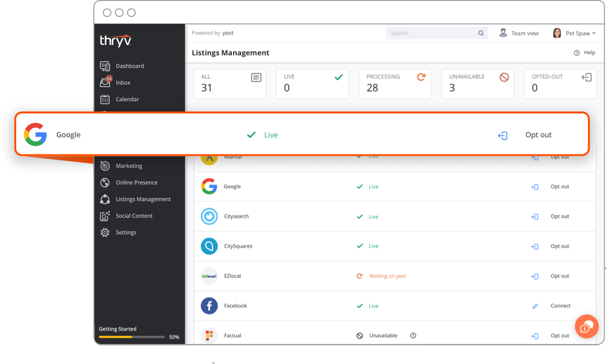
Task: Click Opt out for Factual
Action: click(x=560, y=335)
